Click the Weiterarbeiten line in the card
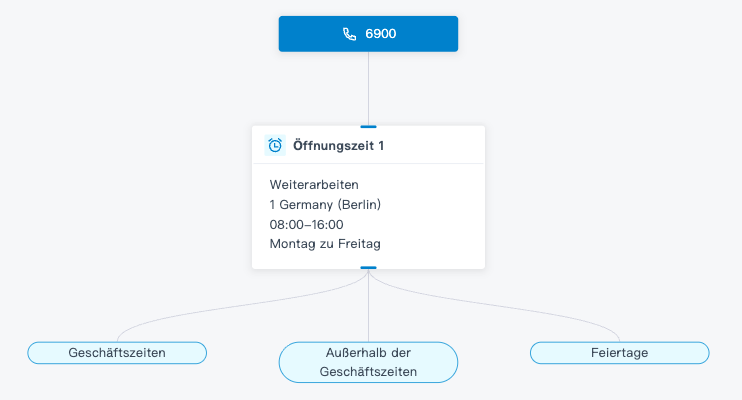The width and height of the screenshot is (742, 400). (x=314, y=185)
